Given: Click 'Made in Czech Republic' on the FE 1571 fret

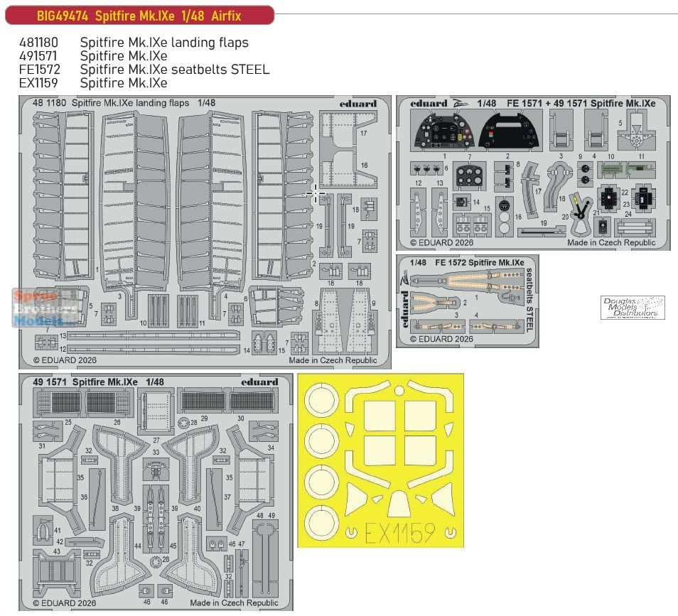Looking at the screenshot, I should (x=611, y=242).
